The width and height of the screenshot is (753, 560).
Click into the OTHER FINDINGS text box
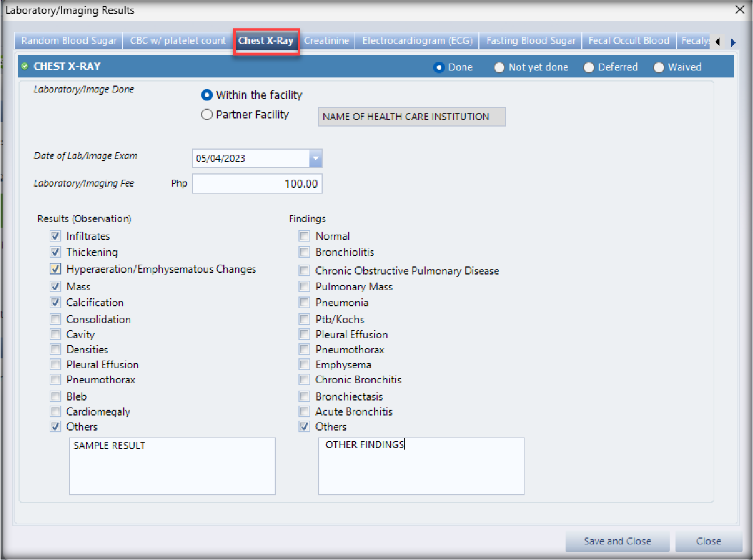[421, 467]
